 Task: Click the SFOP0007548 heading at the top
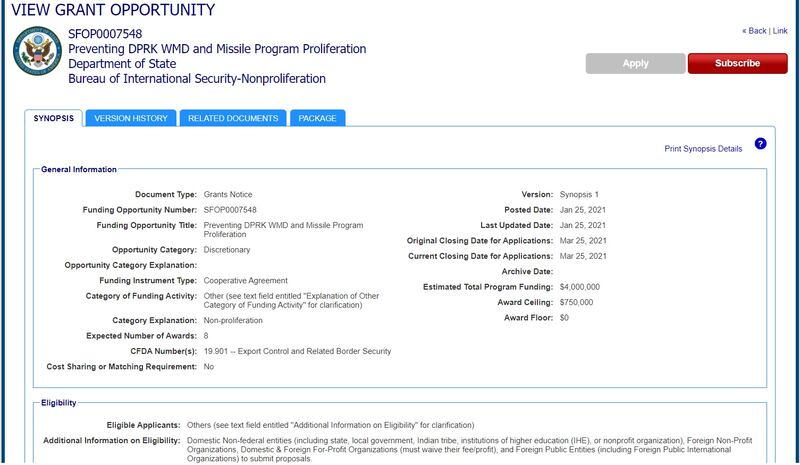point(105,34)
